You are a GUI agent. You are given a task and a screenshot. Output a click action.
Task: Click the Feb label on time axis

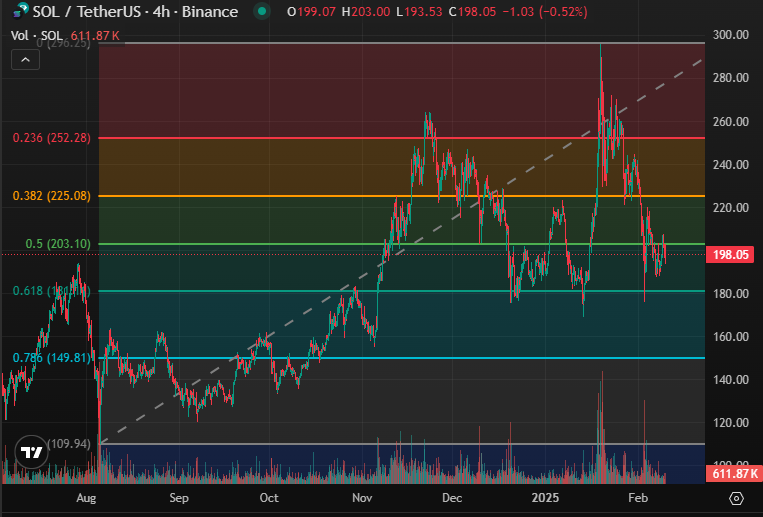pyautogui.click(x=638, y=498)
